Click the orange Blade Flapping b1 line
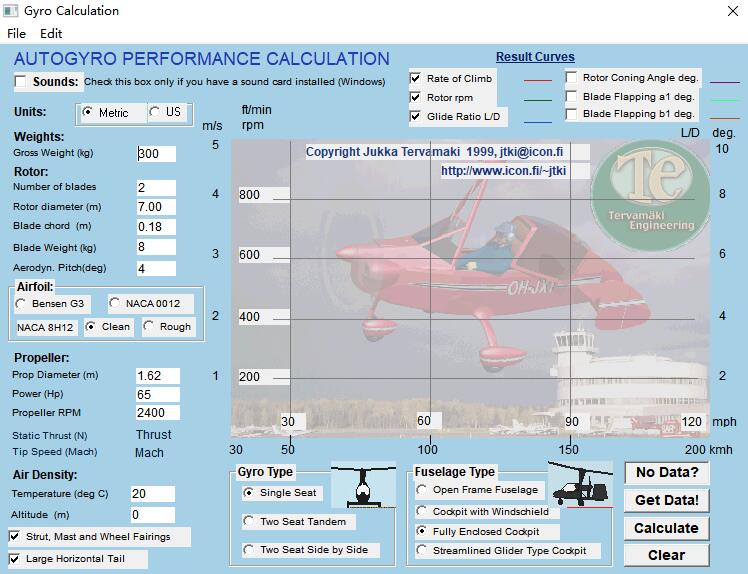748x574 pixels. [x=725, y=118]
